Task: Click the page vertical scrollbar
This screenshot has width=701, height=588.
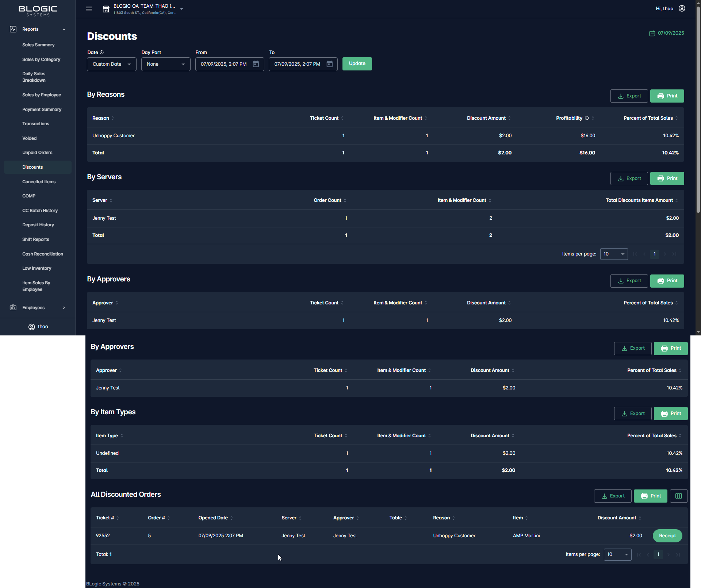Action: (698, 109)
